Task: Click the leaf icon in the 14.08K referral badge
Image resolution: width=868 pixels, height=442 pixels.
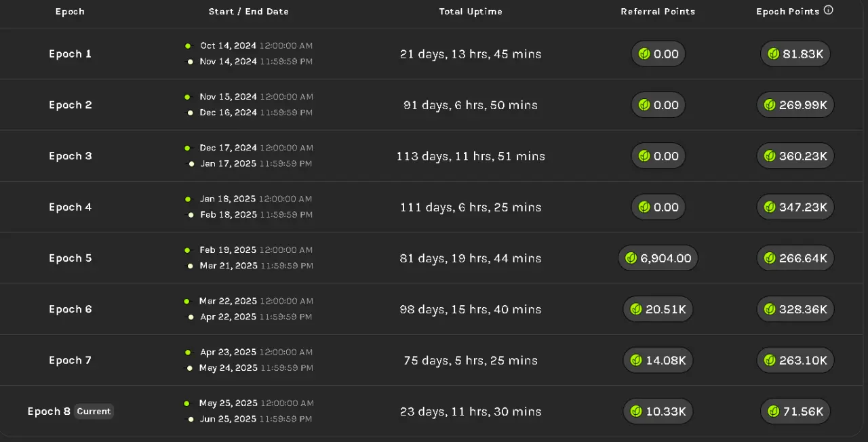Action: [636, 361]
